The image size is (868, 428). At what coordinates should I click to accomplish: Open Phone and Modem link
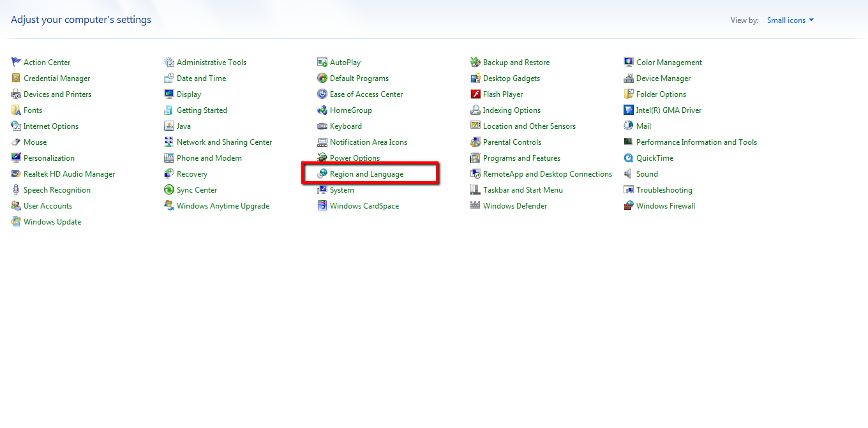209,158
